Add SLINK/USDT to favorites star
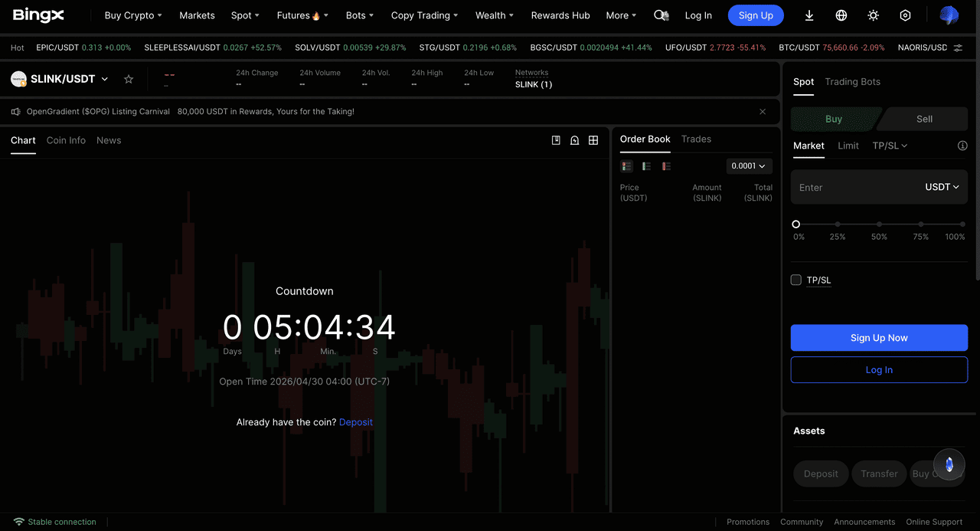 [x=129, y=79]
